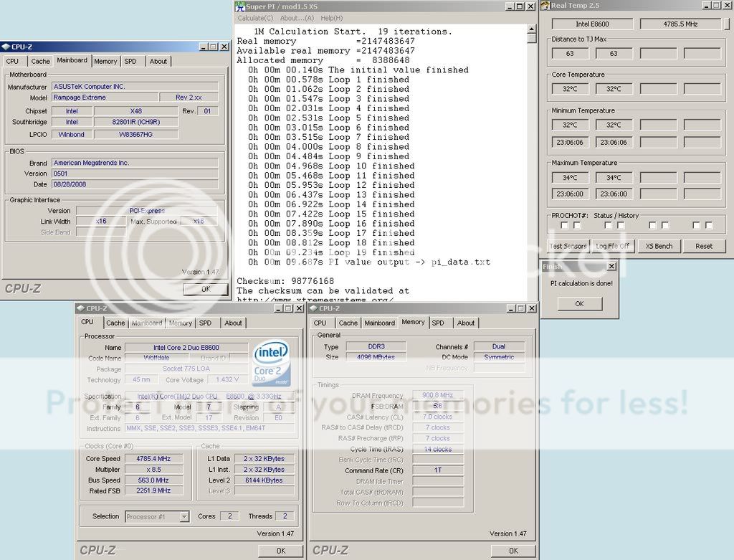The height and width of the screenshot is (560, 734).
Task: Click Rev 2.xx field in Mainboard window
Action: (189, 98)
